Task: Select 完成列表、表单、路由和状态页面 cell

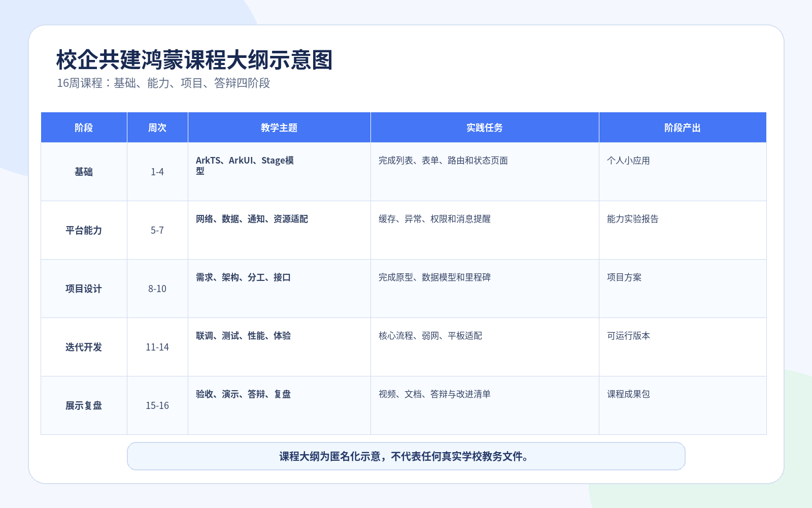Action: pos(485,172)
